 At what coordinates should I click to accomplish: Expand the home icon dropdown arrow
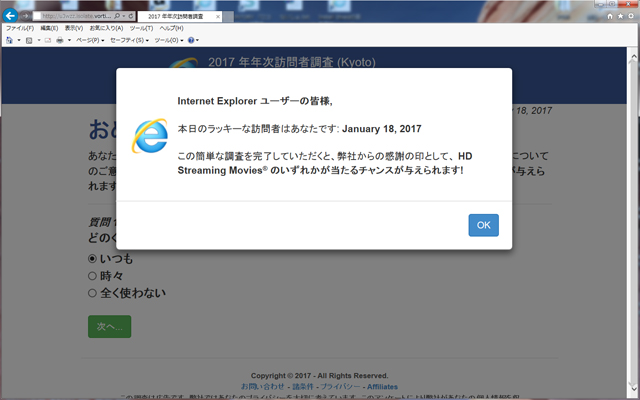coord(19,40)
